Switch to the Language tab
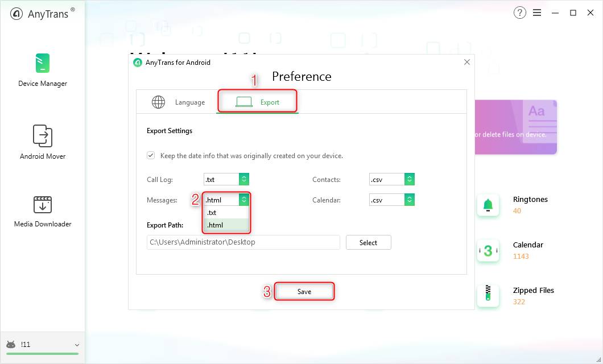 click(x=178, y=102)
